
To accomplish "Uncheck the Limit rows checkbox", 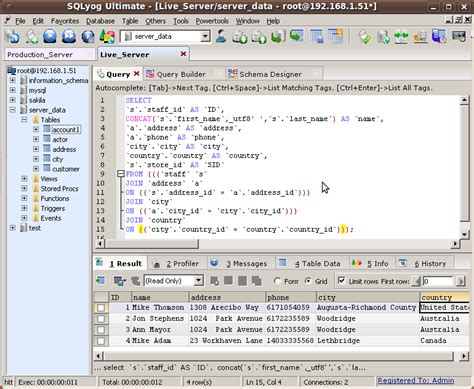I will pos(341,281).
